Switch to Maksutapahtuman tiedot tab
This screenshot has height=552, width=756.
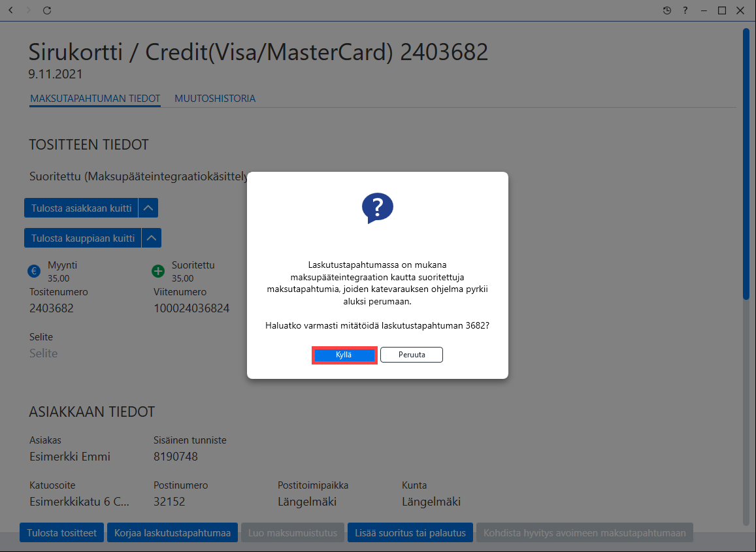click(x=95, y=99)
